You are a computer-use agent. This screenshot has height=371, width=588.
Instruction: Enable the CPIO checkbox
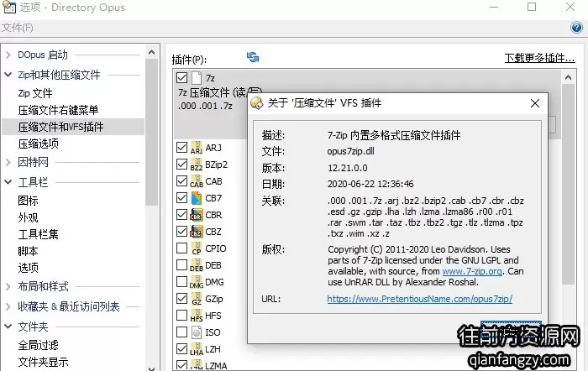click(182, 248)
